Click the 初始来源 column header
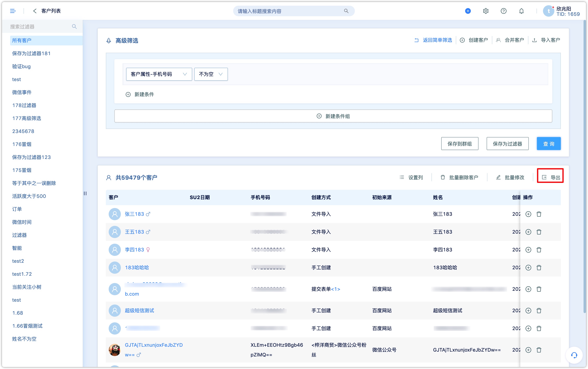The width and height of the screenshot is (588, 369). click(x=382, y=197)
